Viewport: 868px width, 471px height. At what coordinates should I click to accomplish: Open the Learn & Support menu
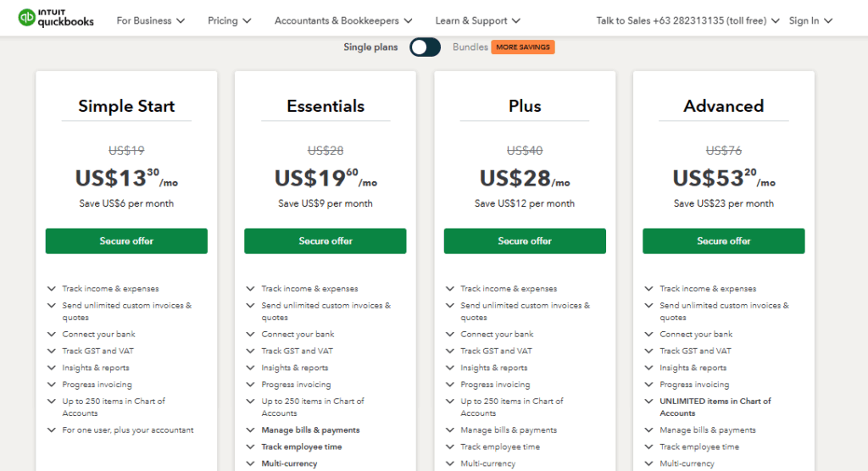[x=477, y=20]
